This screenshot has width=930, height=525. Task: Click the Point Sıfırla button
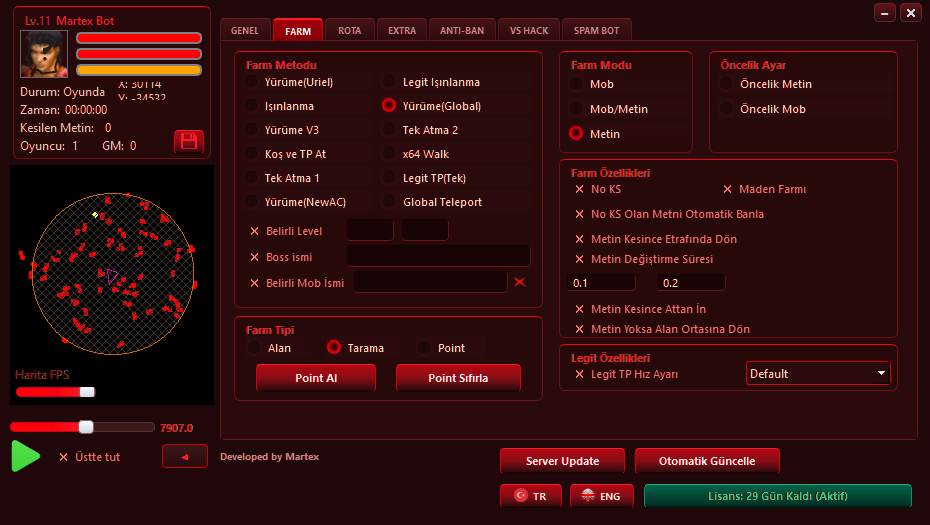point(458,378)
